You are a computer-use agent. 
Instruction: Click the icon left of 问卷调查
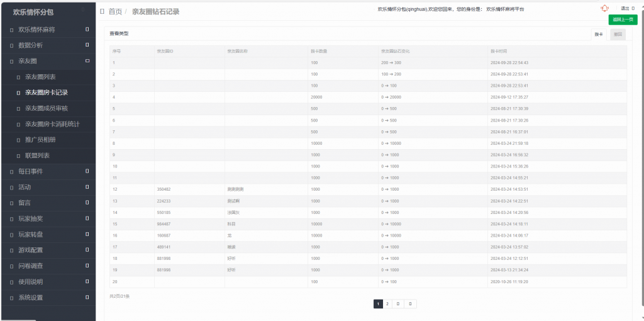(x=11, y=266)
